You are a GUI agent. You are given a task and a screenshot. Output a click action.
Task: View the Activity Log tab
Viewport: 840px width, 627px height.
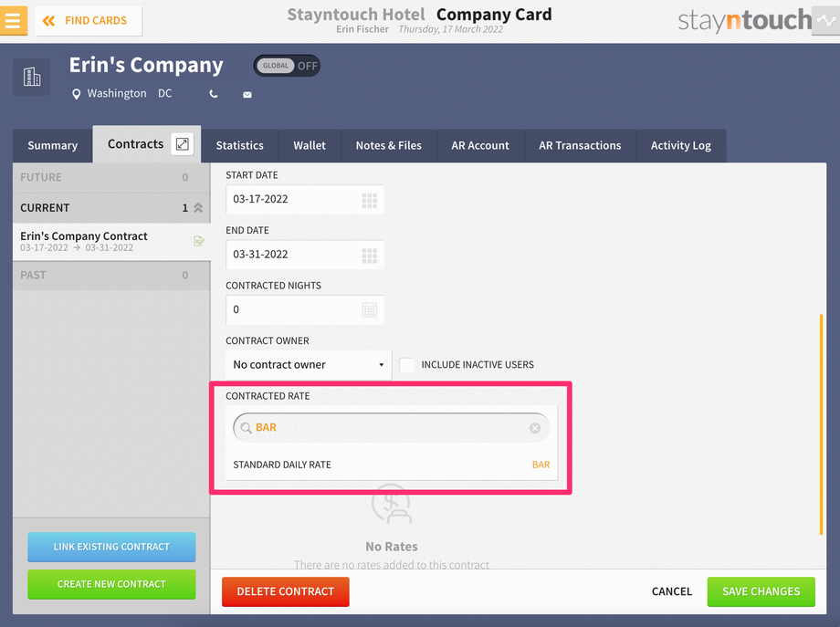point(680,146)
